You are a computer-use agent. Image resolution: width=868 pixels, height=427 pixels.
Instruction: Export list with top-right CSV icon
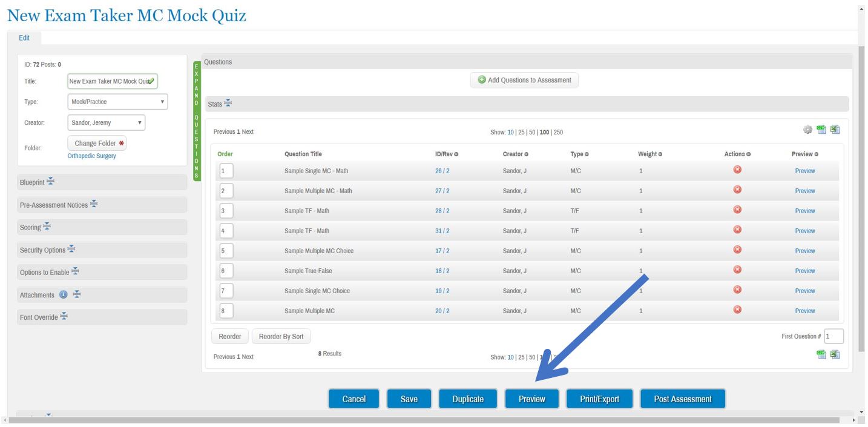pyautogui.click(x=821, y=130)
